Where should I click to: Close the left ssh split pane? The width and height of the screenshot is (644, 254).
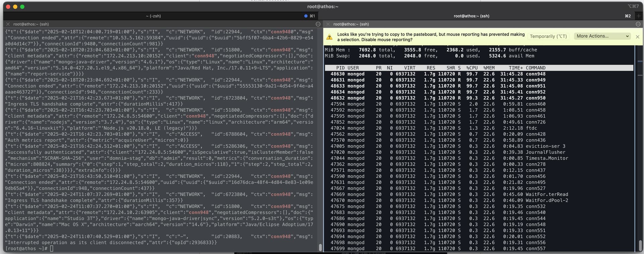[8, 24]
